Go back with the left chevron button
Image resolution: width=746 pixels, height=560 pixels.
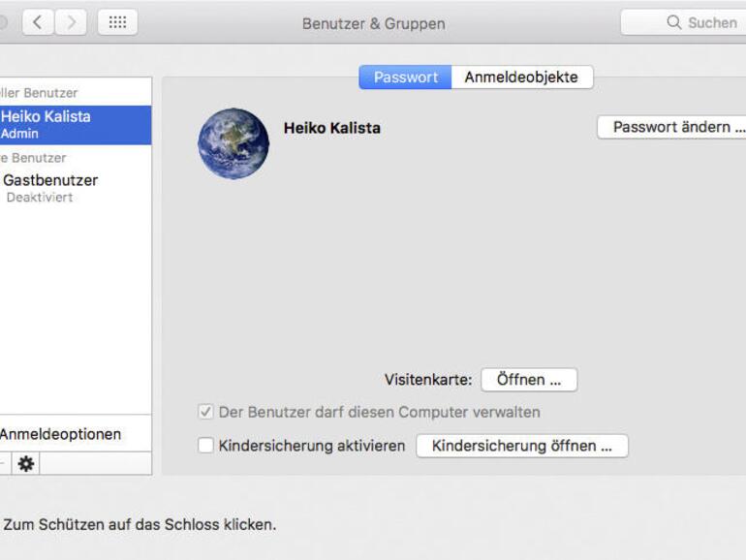[38, 22]
